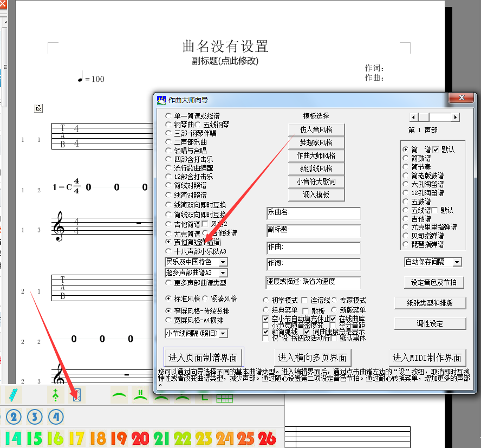
Task: Click the blue diagonal comb icon
Action: coord(14,395)
